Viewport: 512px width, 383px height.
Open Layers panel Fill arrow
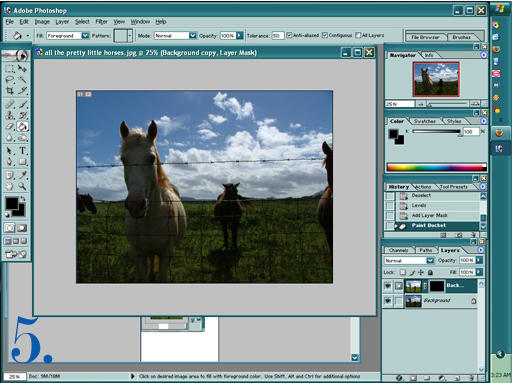tap(479, 272)
